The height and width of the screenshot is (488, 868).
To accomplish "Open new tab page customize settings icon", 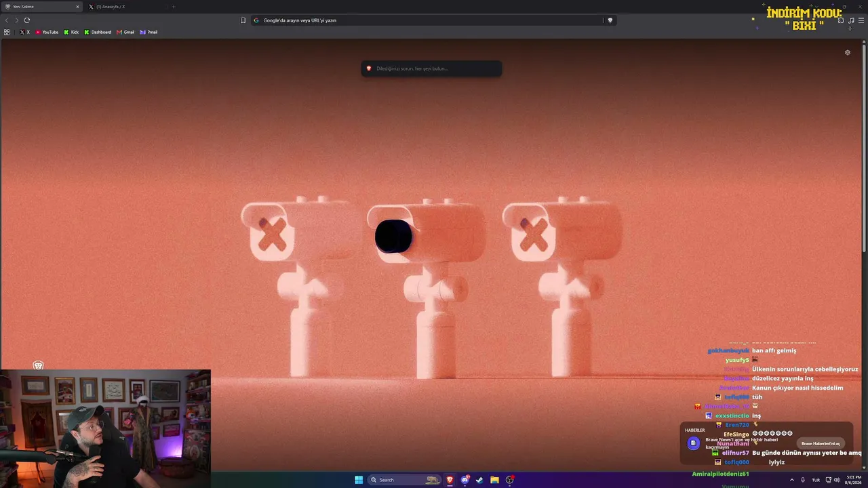I will (x=847, y=53).
